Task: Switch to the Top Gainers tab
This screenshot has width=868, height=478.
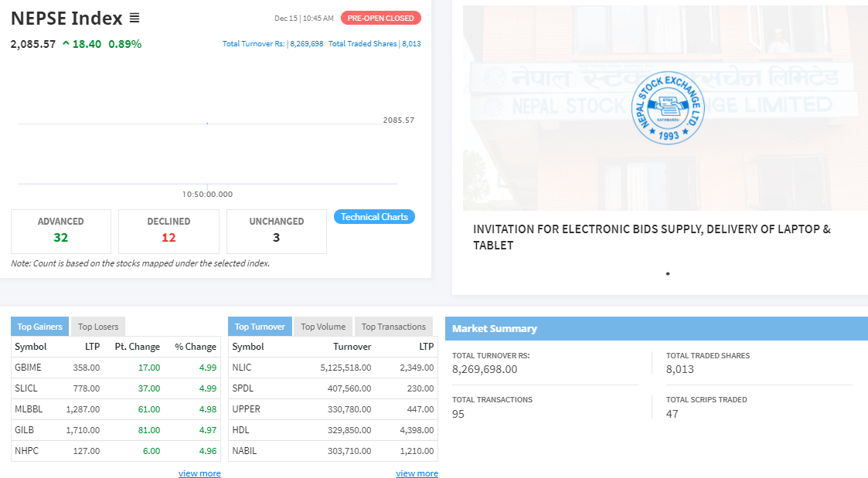Action: [x=40, y=327]
